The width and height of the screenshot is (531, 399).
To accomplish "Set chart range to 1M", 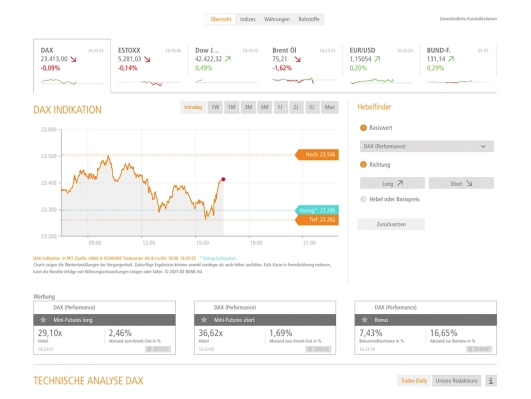I will (232, 107).
